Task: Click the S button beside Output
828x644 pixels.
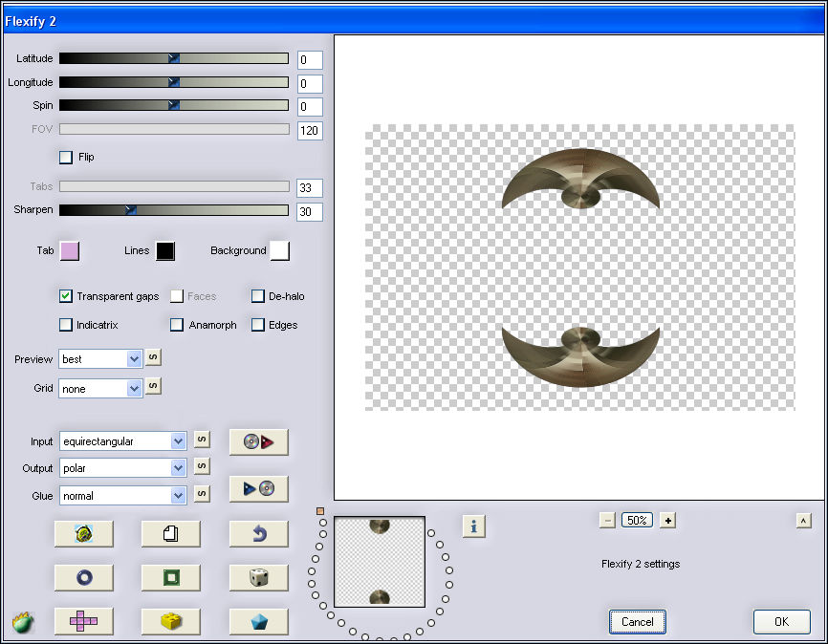Action: 202,466
